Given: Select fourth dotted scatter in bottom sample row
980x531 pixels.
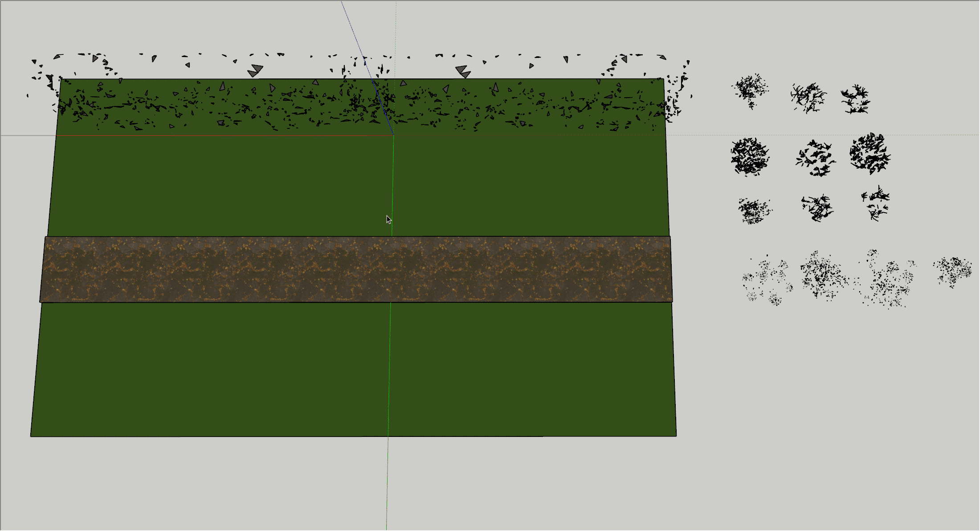Looking at the screenshot, I should coord(953,272).
